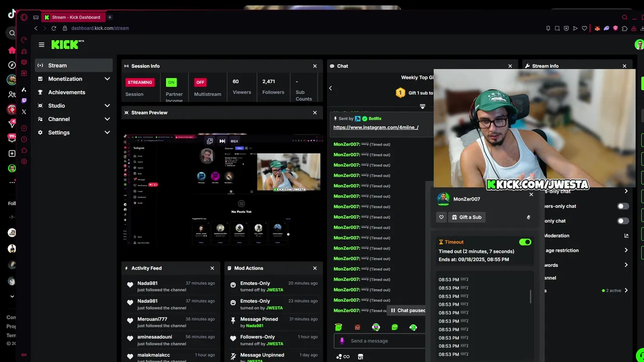The width and height of the screenshot is (644, 362).
Task: Open the Opera extensions puzzle icon
Action: click(x=624, y=28)
